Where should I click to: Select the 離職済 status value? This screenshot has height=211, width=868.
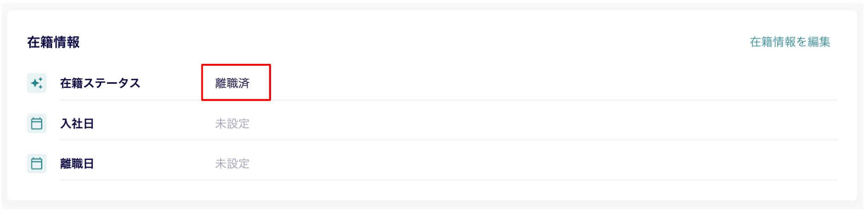click(232, 83)
